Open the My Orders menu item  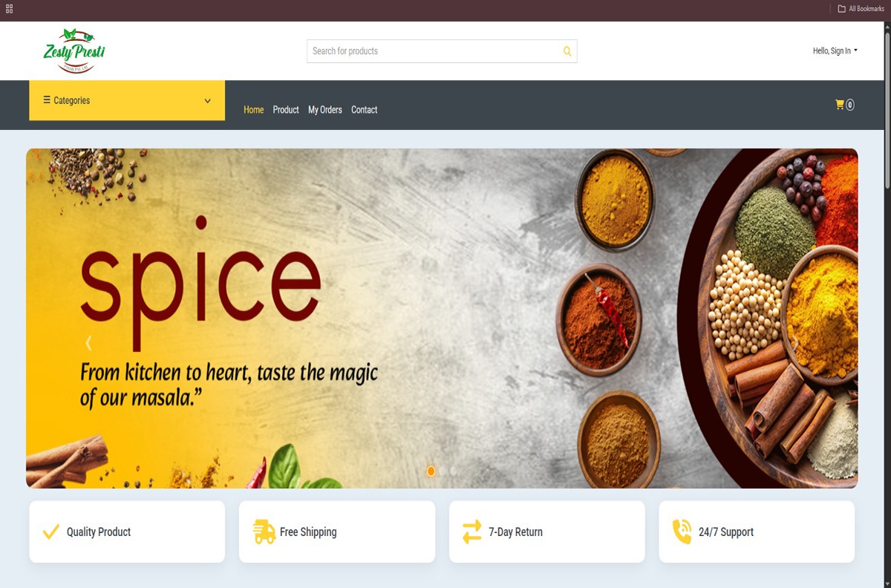pyautogui.click(x=325, y=110)
